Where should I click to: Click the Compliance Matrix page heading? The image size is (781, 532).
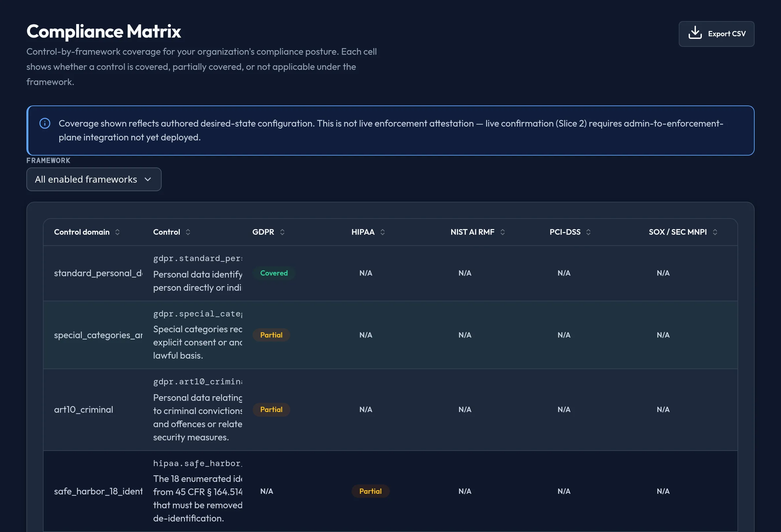[x=104, y=31]
